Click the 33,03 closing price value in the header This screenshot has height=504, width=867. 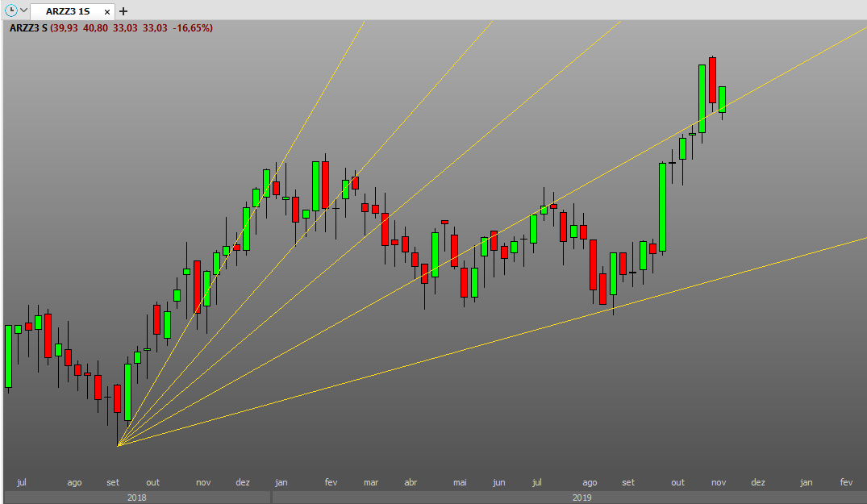point(155,28)
